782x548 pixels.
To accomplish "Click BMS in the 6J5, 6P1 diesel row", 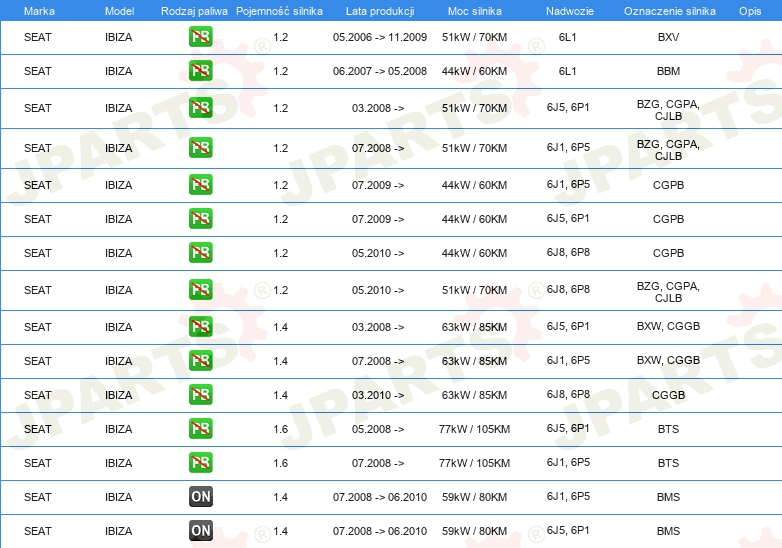I will 668,531.
